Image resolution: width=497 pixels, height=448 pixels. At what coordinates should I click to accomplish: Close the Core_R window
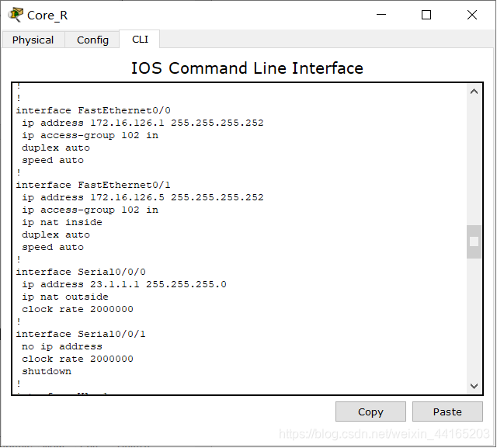pos(472,15)
